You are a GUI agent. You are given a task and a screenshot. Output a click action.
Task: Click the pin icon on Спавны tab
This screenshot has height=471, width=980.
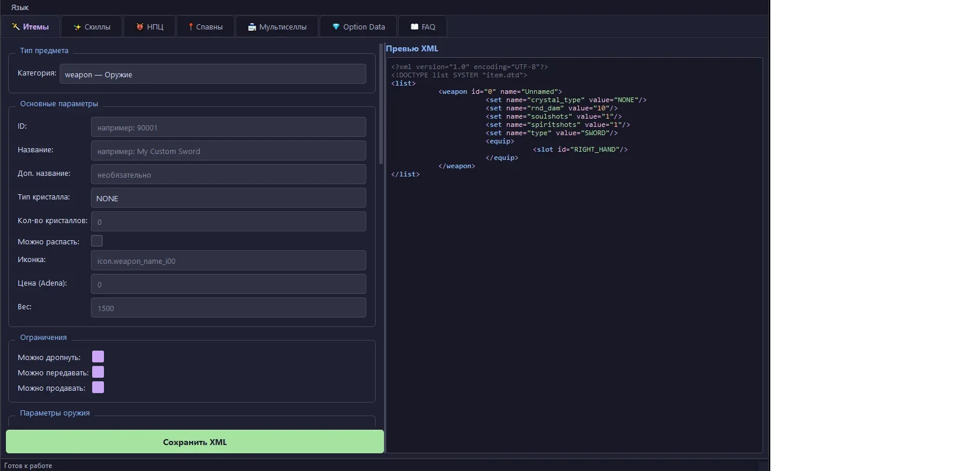191,27
